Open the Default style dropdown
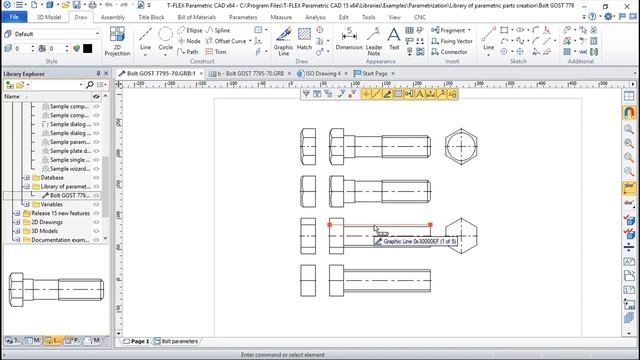The width and height of the screenshot is (640, 360). 97,34
